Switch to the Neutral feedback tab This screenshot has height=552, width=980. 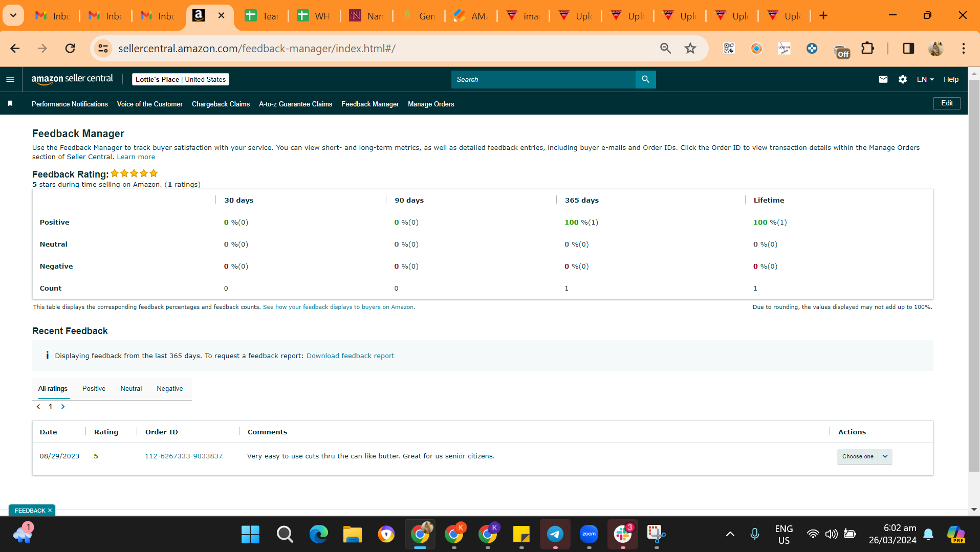pyautogui.click(x=131, y=389)
